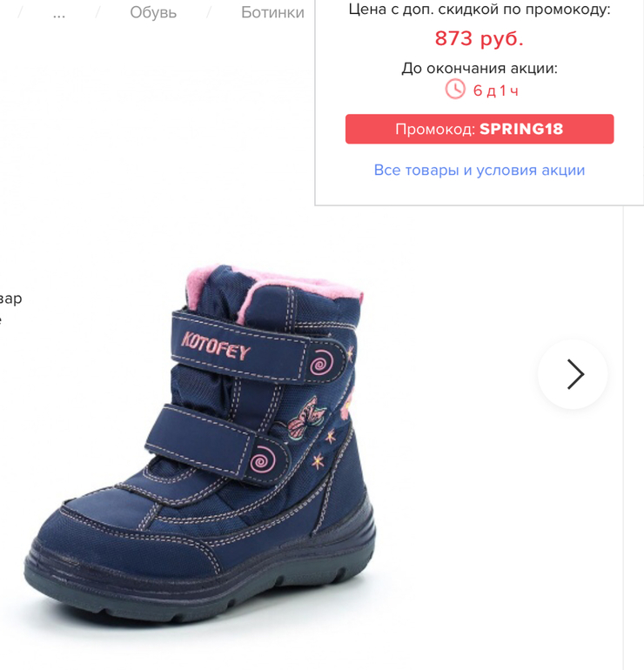This screenshot has height=670, width=644.
Task: Copy promo code via SPRING18 button
Action: pyautogui.click(x=480, y=129)
